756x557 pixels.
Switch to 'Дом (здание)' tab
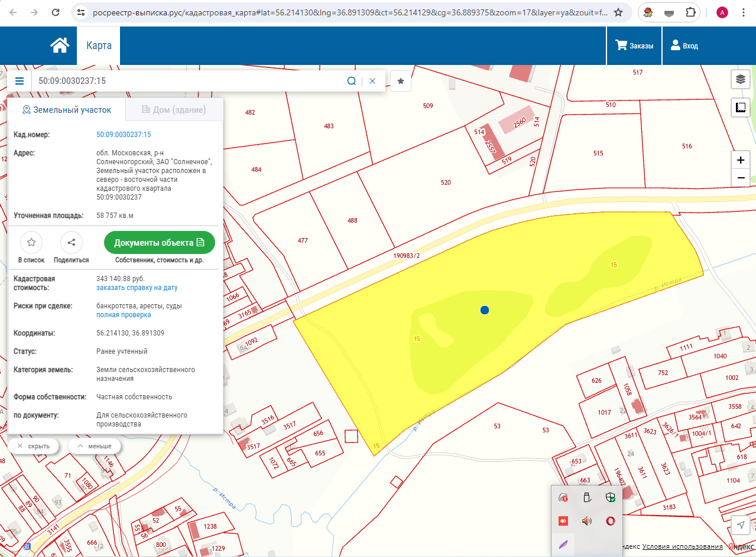(174, 110)
